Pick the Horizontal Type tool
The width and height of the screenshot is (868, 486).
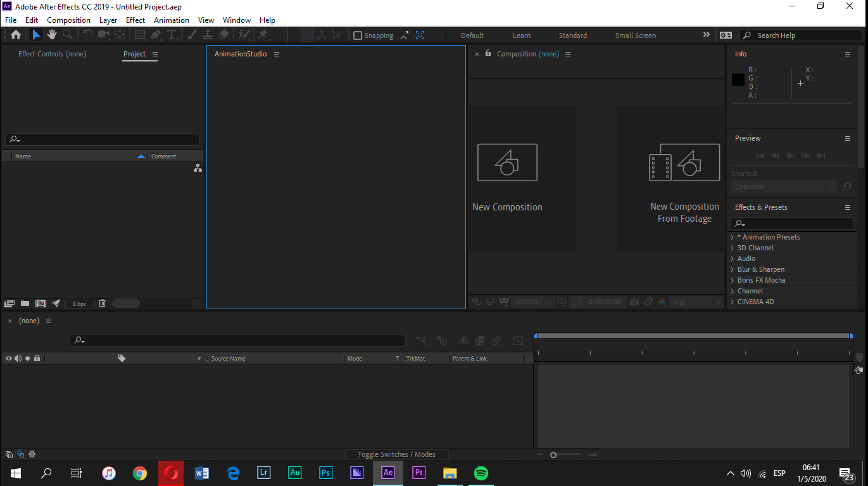(x=171, y=35)
